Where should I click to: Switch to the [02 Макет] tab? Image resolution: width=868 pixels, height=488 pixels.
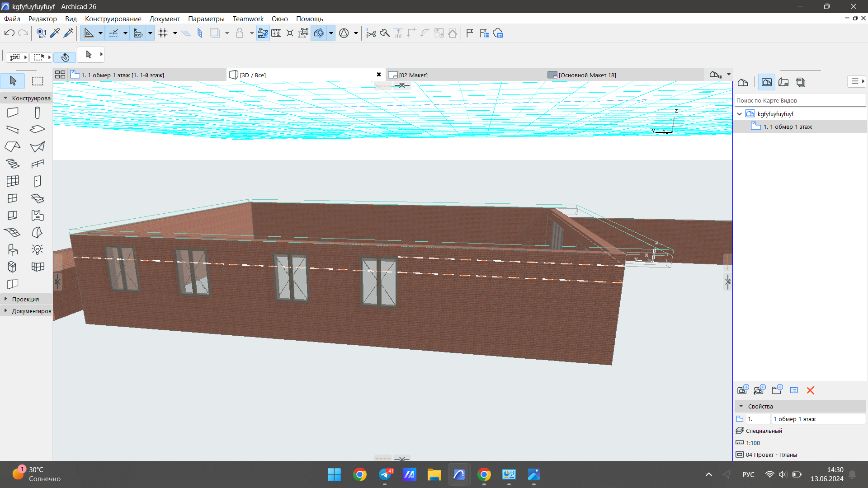(413, 75)
